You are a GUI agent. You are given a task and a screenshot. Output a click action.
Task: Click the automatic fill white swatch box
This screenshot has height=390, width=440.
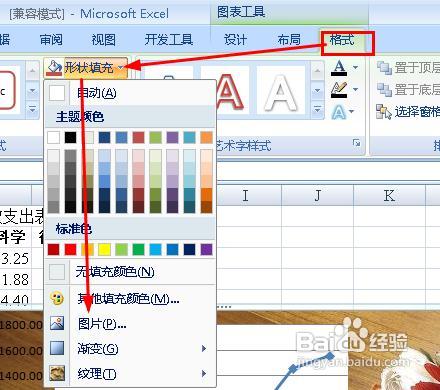tap(57, 93)
